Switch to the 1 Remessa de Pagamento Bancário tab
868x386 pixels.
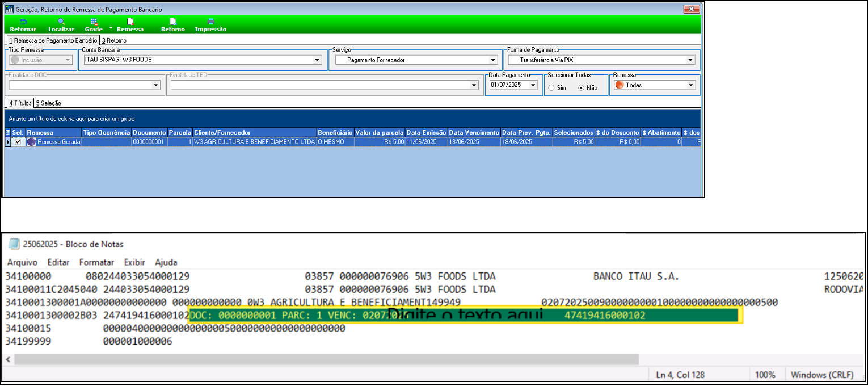tap(53, 40)
